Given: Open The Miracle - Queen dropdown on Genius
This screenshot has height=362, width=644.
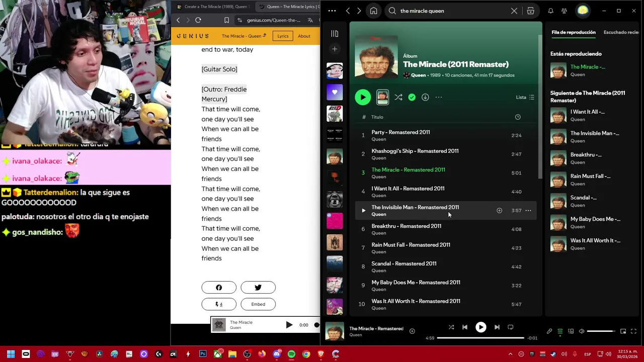Looking at the screenshot, I should [x=244, y=36].
